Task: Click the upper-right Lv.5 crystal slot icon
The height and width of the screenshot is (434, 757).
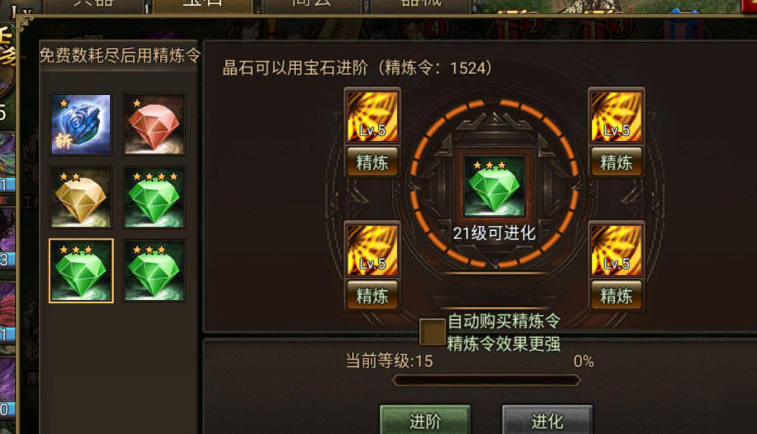Action: (x=617, y=117)
